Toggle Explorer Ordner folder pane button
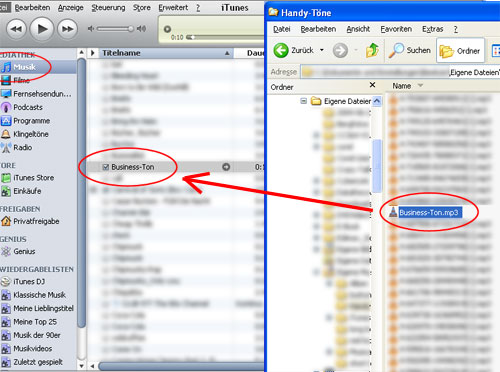 460,51
